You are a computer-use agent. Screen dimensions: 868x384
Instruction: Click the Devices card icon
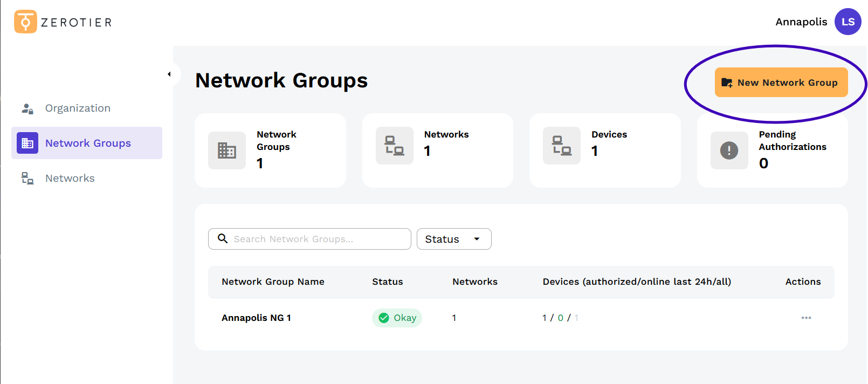(562, 146)
